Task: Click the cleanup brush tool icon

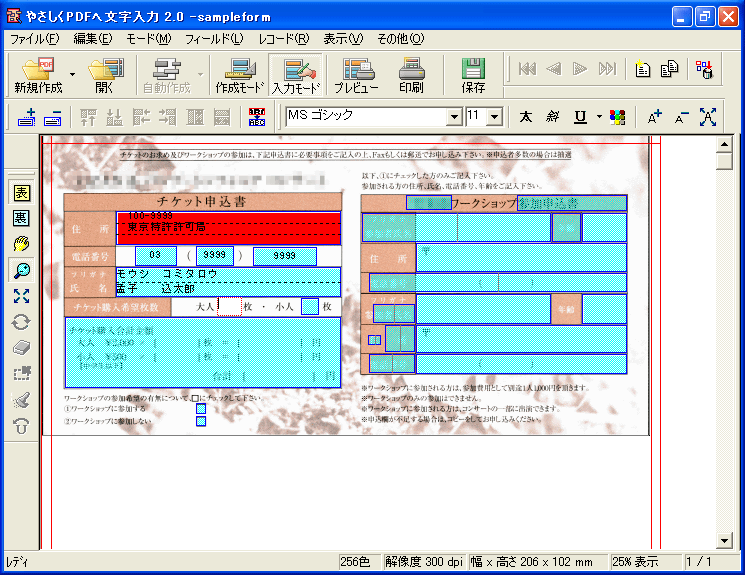Action: 21,400
